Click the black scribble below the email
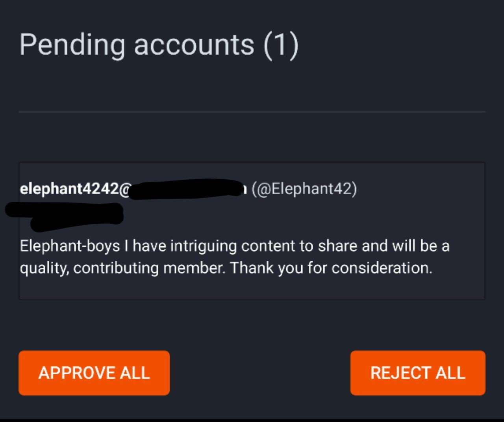The width and height of the screenshot is (504, 422). (x=65, y=214)
